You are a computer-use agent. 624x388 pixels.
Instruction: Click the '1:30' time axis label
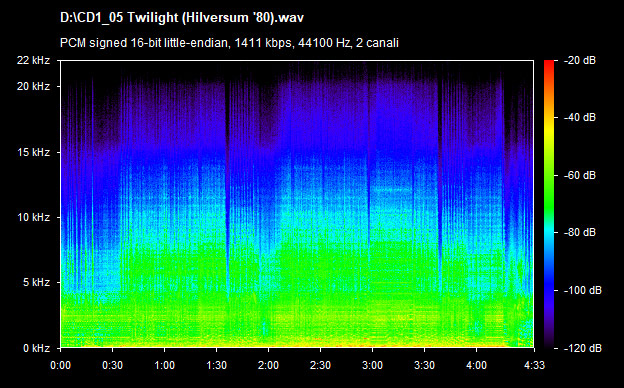pos(216,365)
